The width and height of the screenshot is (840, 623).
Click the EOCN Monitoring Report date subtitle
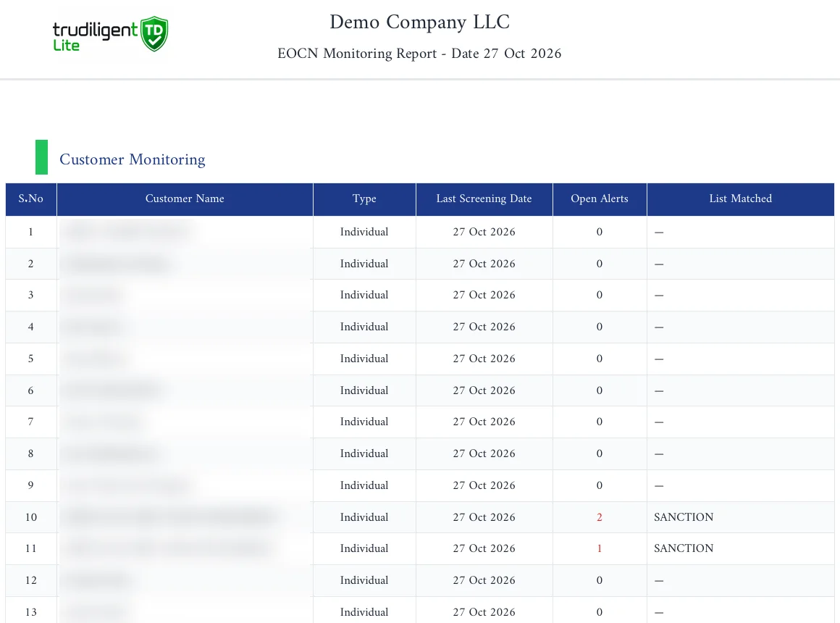click(419, 54)
